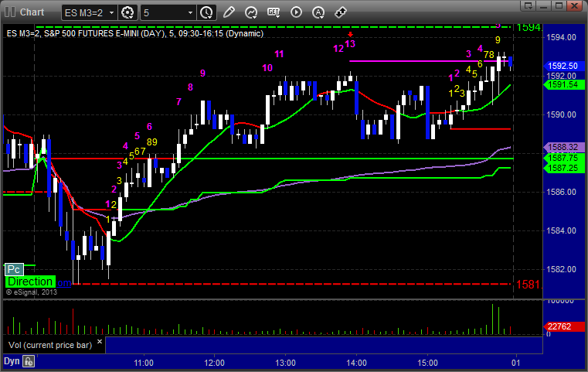Follow the blue 'om' link

coord(64,283)
